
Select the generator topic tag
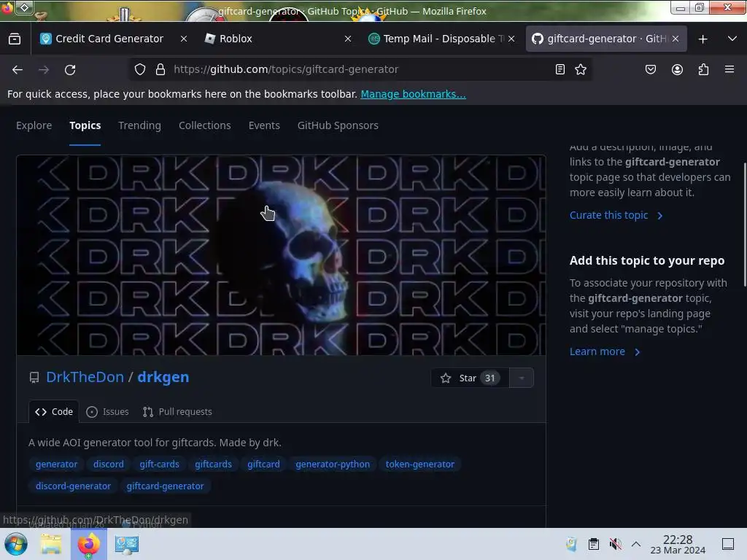click(x=56, y=464)
